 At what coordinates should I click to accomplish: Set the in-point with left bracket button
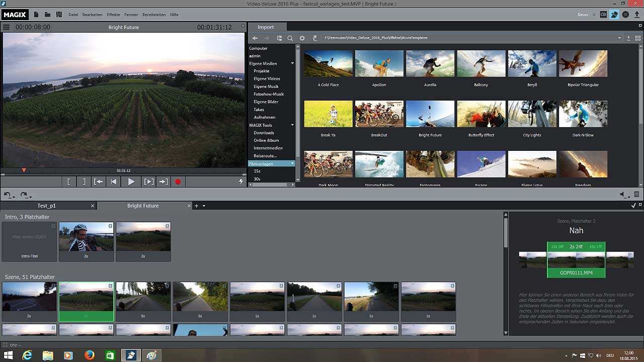69,182
